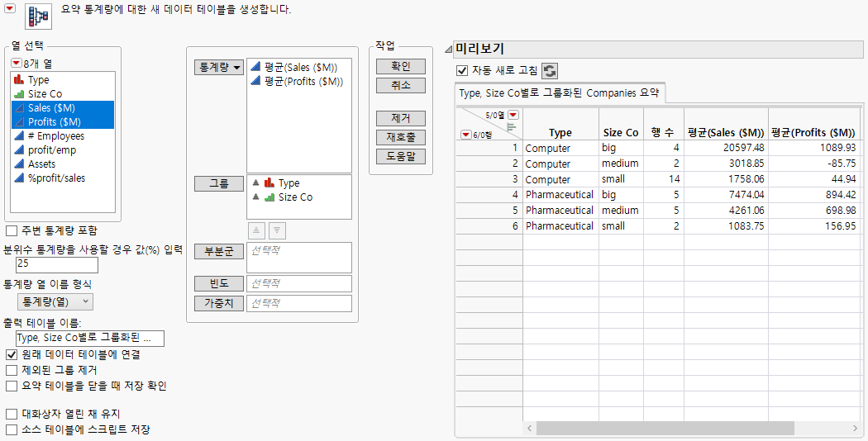Click the 재호출 button
This screenshot has height=441, width=868.
pos(401,137)
